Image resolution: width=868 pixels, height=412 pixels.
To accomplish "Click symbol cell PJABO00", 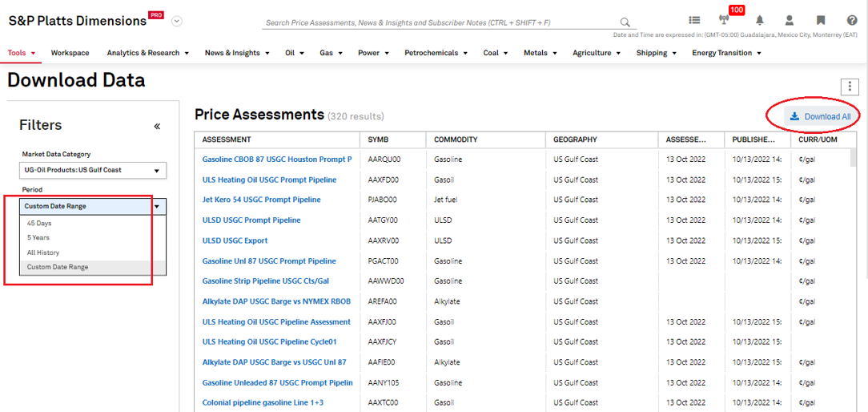I will click(382, 200).
